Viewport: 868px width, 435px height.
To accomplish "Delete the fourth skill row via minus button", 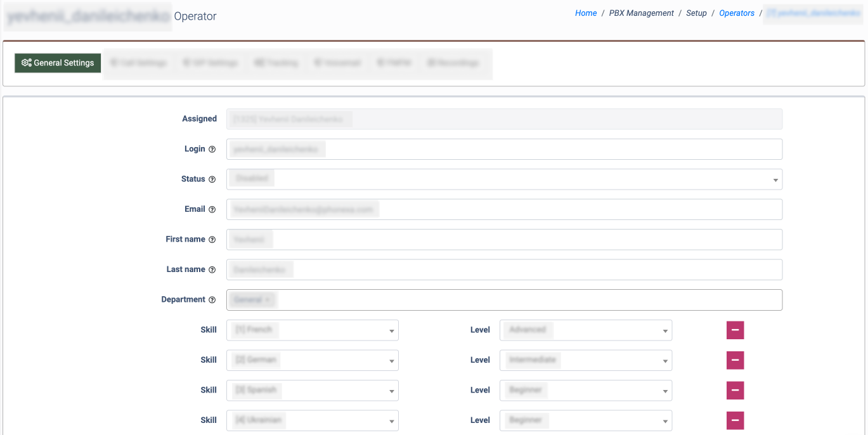I will tap(735, 420).
